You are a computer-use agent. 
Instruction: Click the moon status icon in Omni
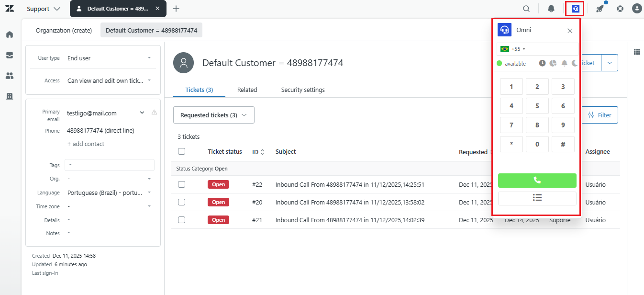pyautogui.click(x=574, y=63)
